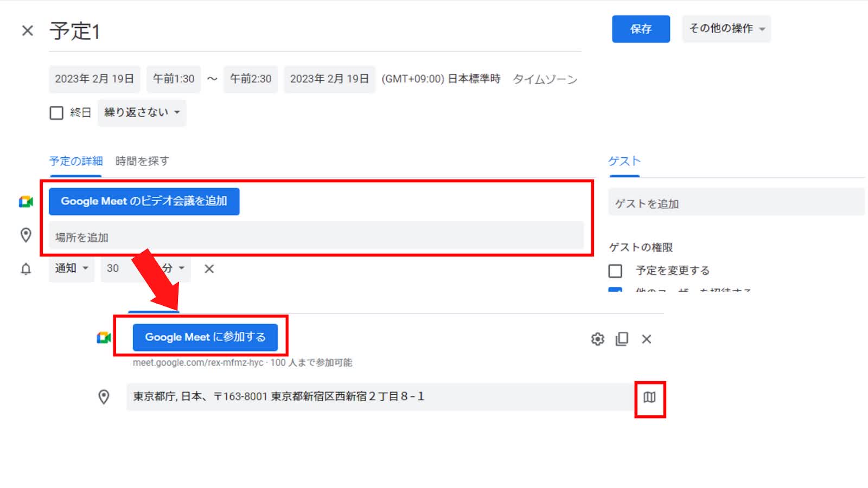Viewport: 868px width, 488px height.
Task: Expand the 繰り返さない repeat dropdown
Action: (142, 113)
